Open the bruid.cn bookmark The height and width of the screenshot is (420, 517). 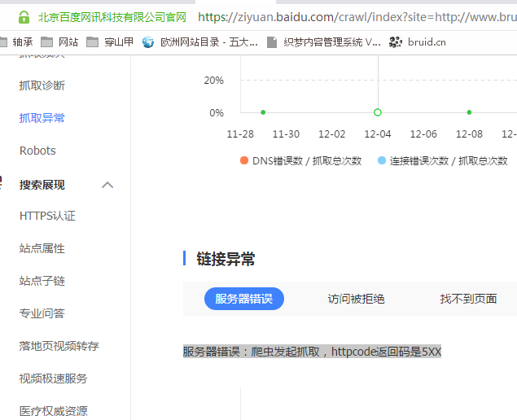point(418,42)
